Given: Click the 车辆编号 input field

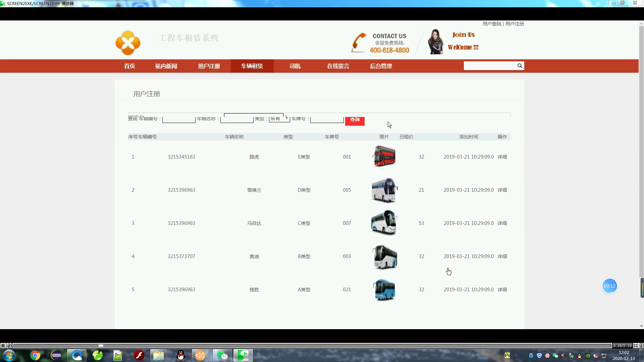Looking at the screenshot, I should point(179,119).
